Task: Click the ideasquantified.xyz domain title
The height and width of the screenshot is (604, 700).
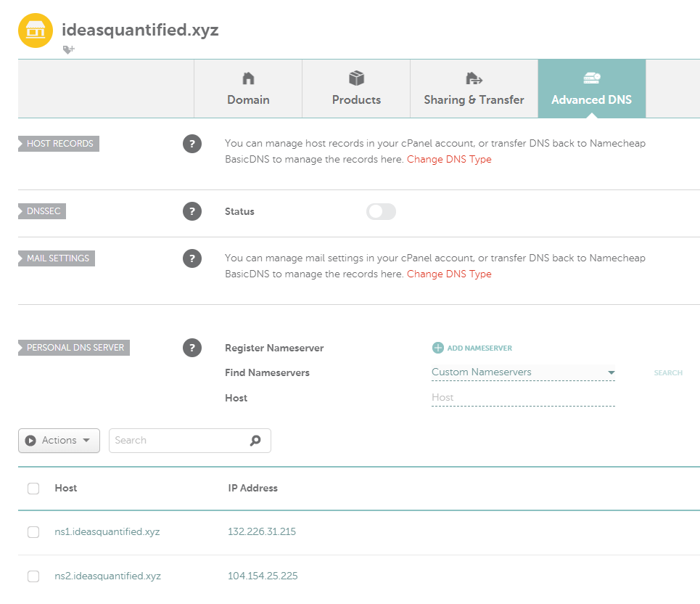Action: coord(140,30)
